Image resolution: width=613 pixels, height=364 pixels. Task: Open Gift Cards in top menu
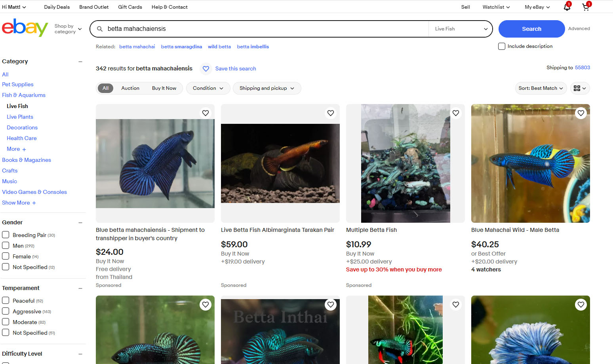pyautogui.click(x=130, y=7)
